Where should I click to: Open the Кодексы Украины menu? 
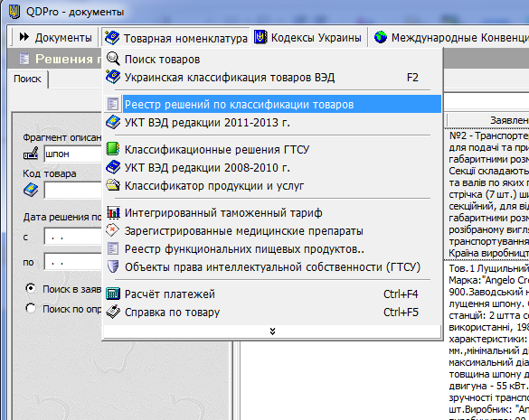308,37
